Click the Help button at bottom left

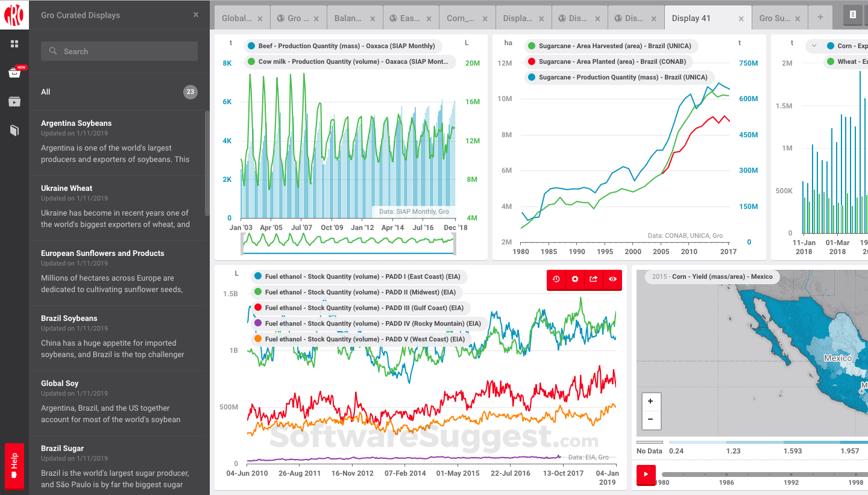pyautogui.click(x=14, y=466)
